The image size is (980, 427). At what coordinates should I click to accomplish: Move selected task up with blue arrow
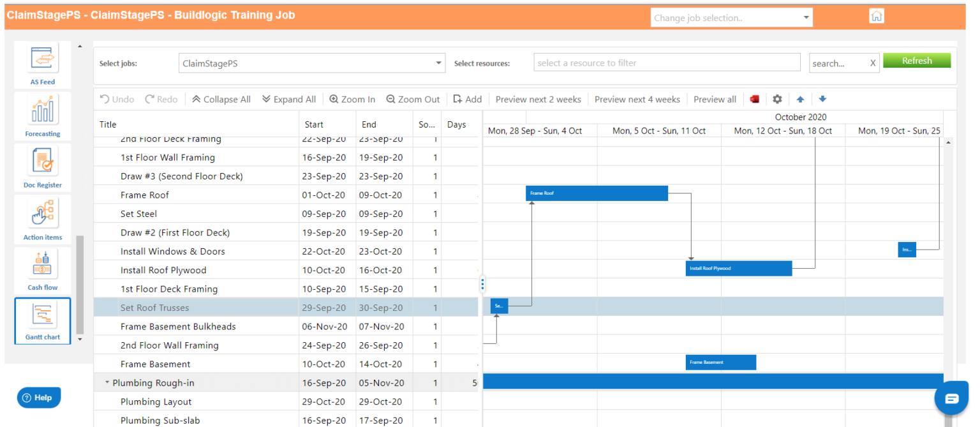[801, 99]
